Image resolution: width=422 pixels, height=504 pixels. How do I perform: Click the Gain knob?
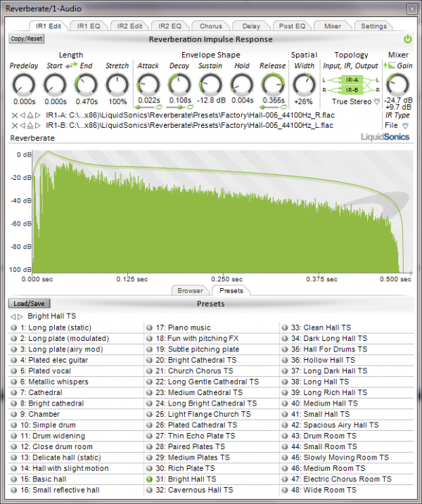click(x=398, y=85)
